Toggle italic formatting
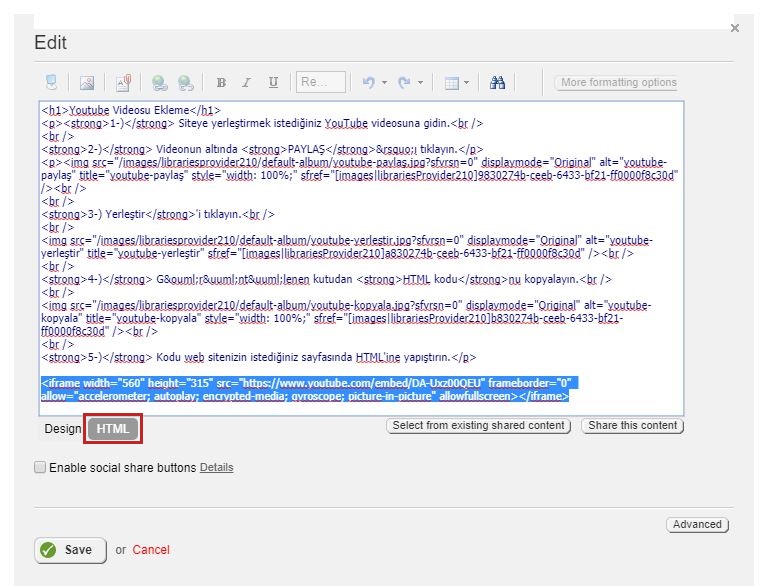This screenshot has width=763, height=586. pos(247,83)
